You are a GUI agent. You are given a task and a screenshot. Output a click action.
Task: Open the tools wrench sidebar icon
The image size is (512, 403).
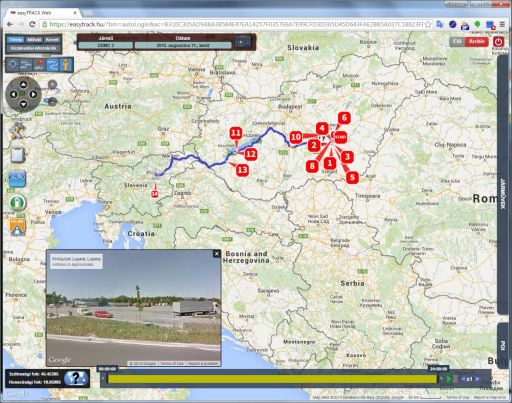point(17,130)
